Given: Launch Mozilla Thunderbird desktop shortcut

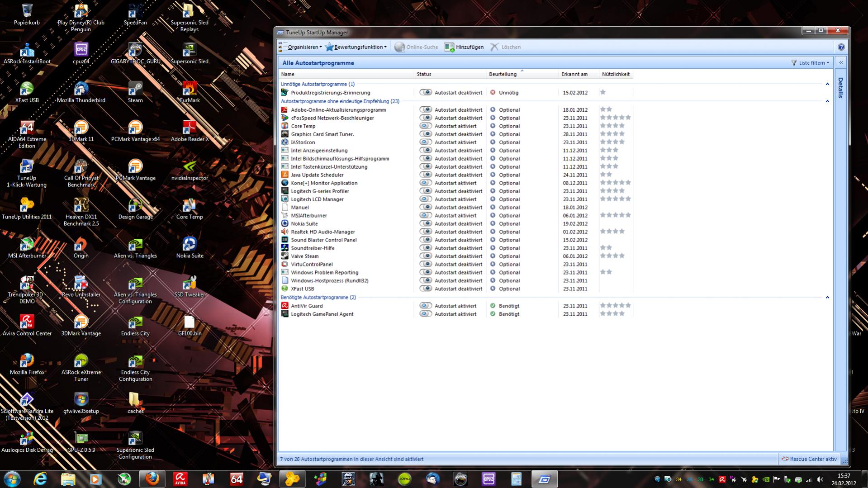Looking at the screenshot, I should (81, 92).
